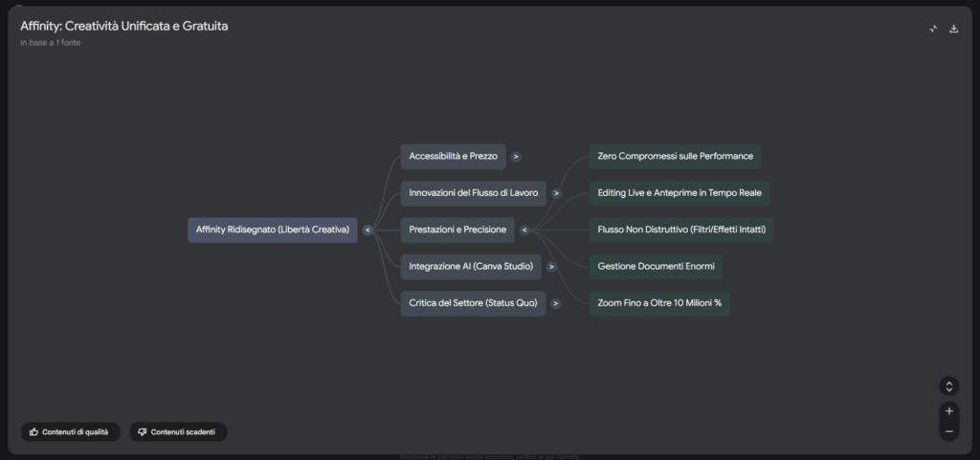Select the Gestione Documenti Enormi node
This screenshot has height=460, width=980.
[x=656, y=267]
